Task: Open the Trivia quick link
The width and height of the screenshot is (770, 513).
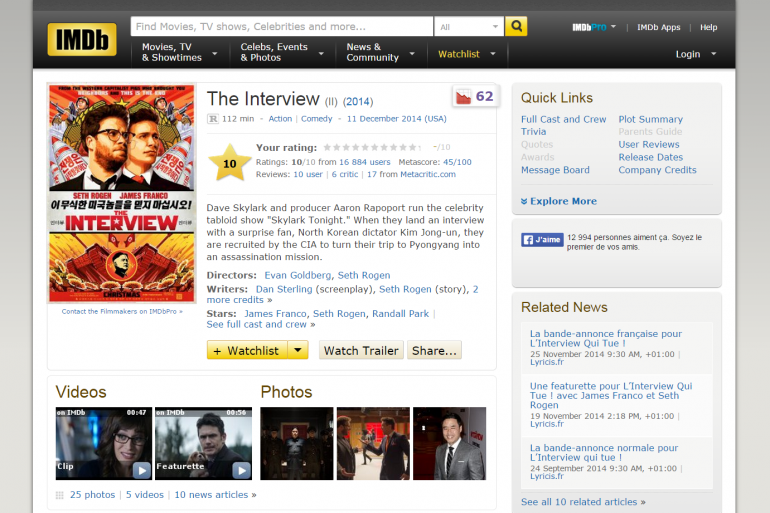Action: tap(533, 132)
